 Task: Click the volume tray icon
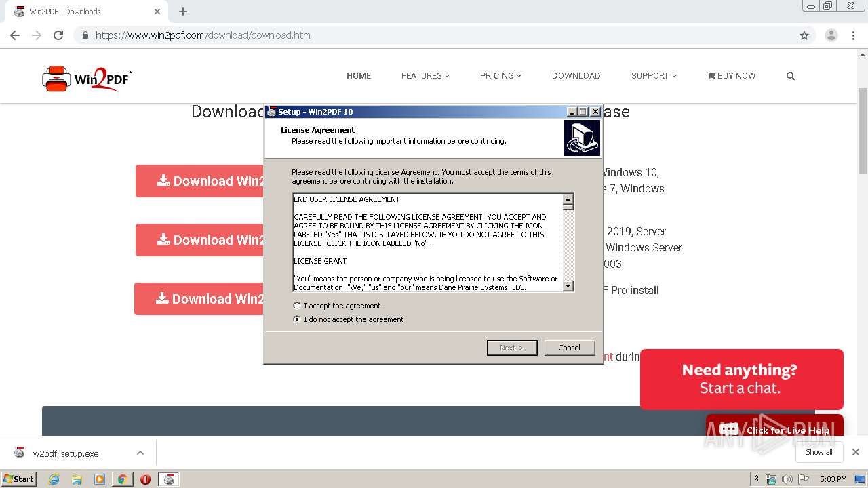pos(787,479)
